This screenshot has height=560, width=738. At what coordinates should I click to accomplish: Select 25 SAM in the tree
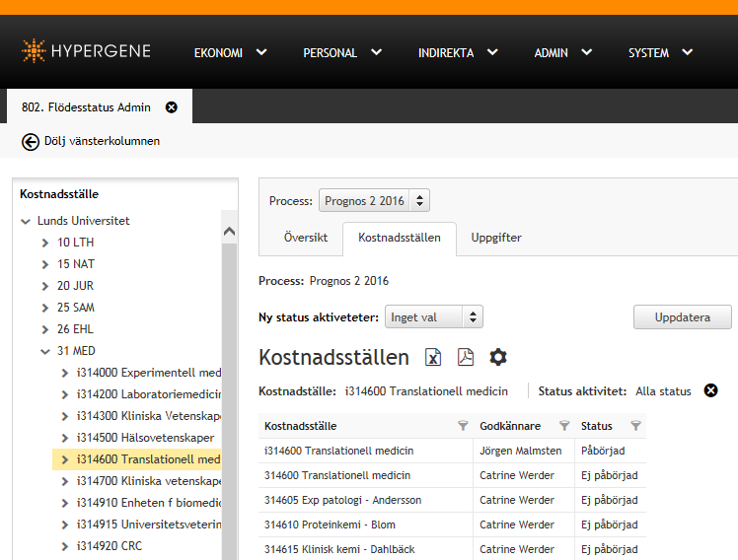pos(76,307)
